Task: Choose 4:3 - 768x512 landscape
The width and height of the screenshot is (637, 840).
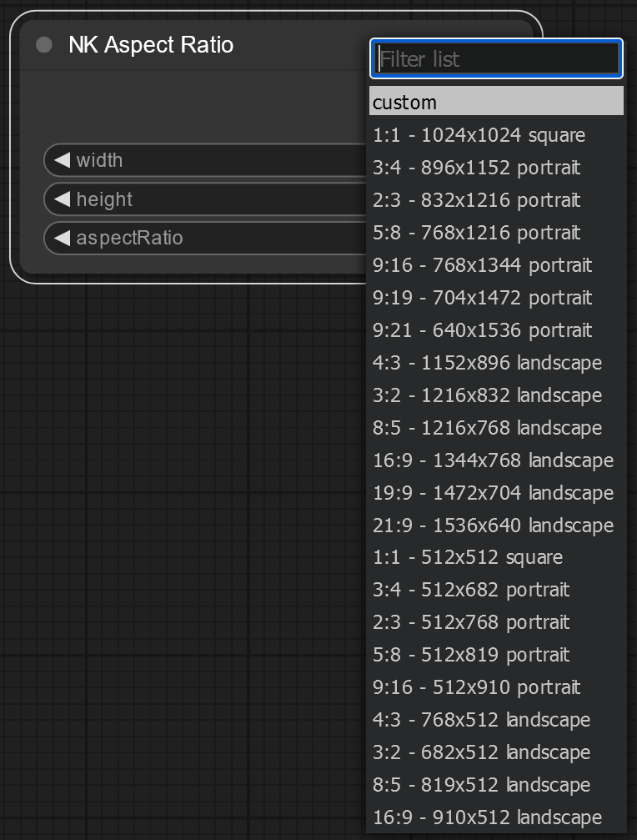Action: click(x=496, y=720)
